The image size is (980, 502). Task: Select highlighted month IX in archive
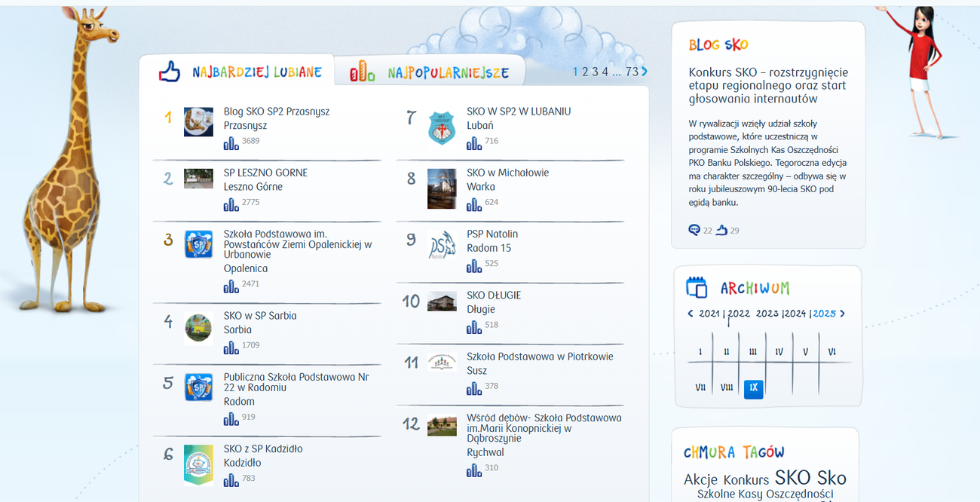tap(753, 389)
